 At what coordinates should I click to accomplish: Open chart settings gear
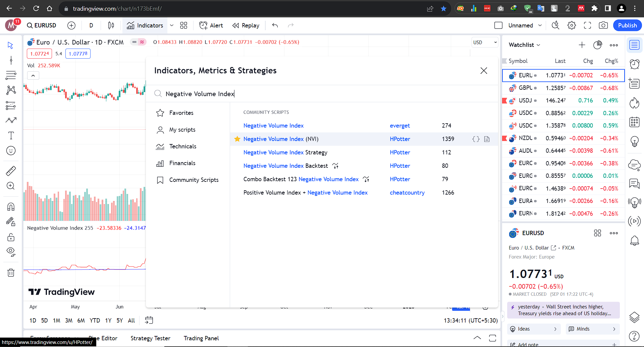click(x=572, y=25)
